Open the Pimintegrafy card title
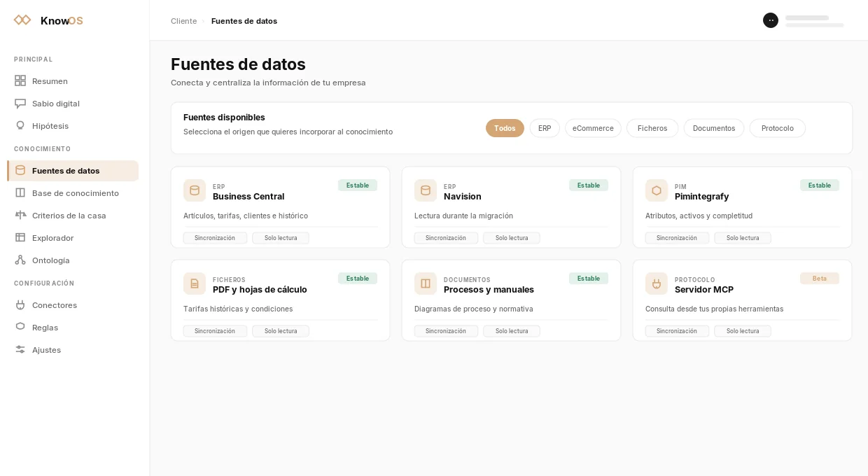868x476 pixels. tap(701, 196)
